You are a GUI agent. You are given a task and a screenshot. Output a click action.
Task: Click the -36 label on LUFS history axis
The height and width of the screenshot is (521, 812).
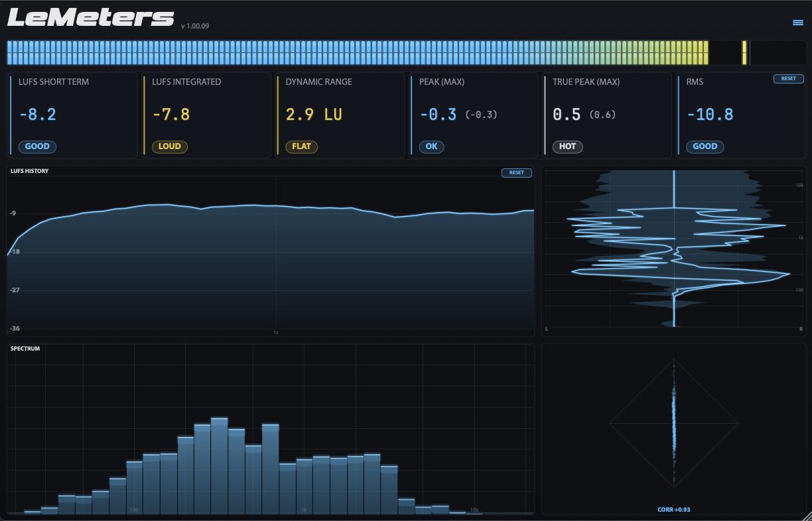(15, 329)
